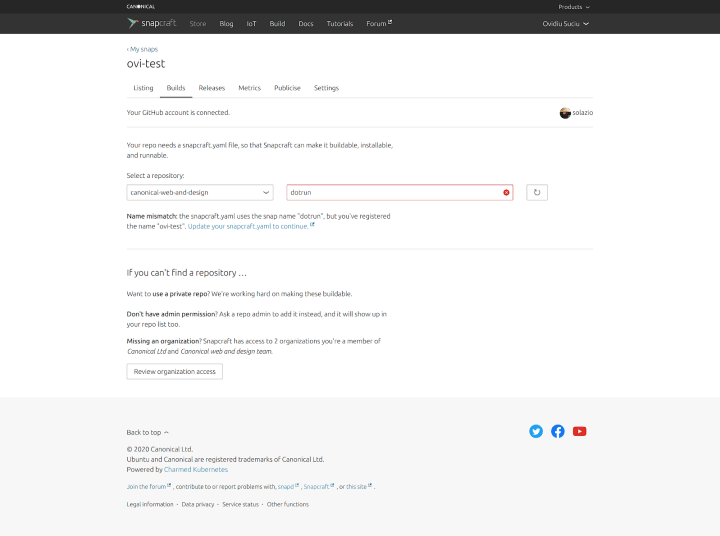Image resolution: width=720 pixels, height=536 pixels.
Task: Click the dotrun repository input field
Action: click(x=399, y=192)
